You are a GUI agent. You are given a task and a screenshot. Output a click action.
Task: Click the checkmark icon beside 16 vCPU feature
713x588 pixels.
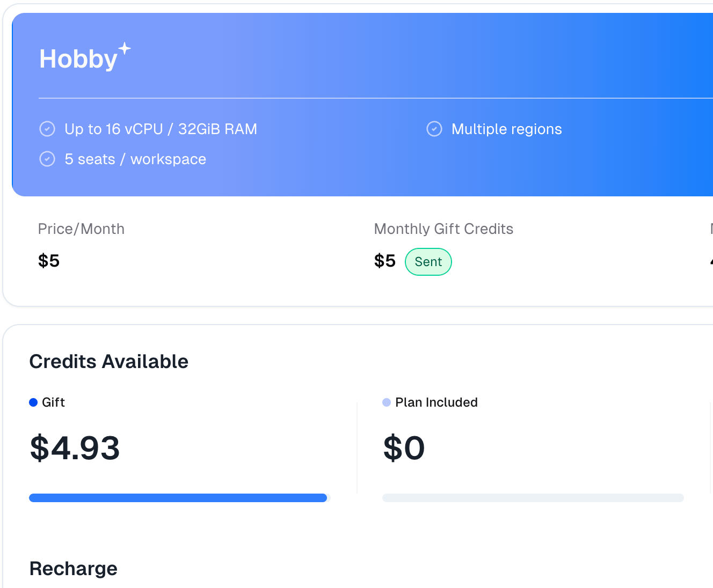point(47,129)
